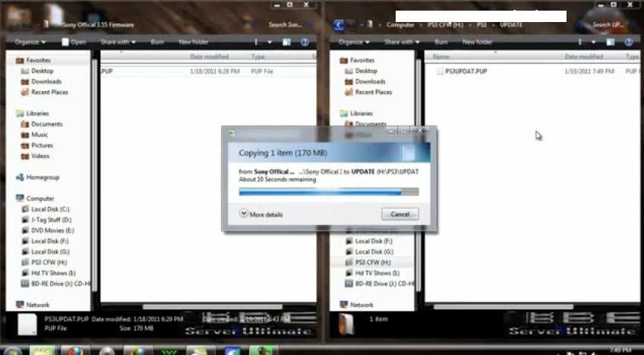Image resolution: width=644 pixels, height=355 pixels.
Task: Open Network in the right window sidebar
Action: point(361,305)
